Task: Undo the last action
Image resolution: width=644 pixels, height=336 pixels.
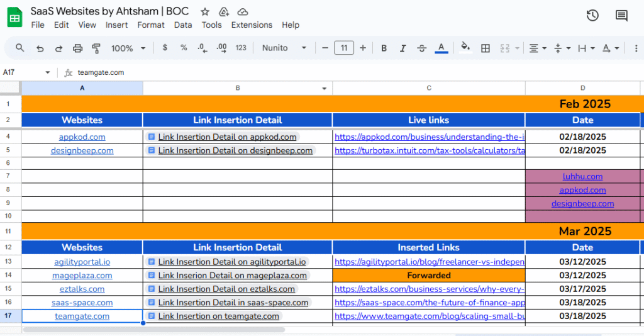Action: pyautogui.click(x=40, y=48)
